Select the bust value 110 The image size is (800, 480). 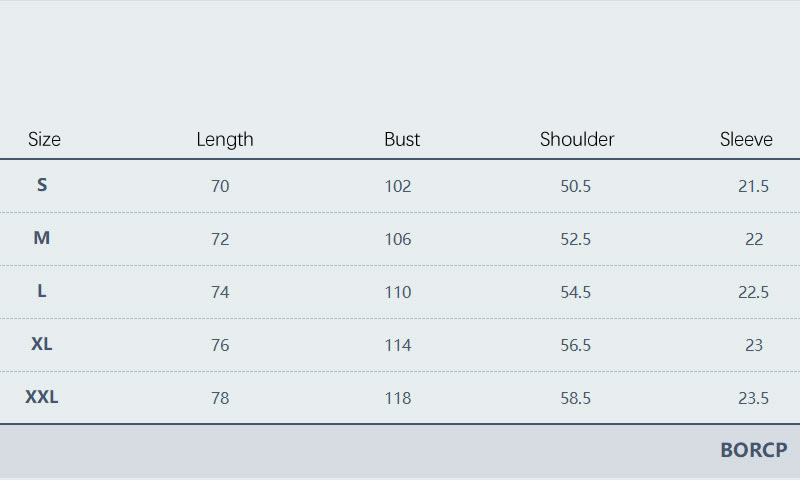(398, 292)
